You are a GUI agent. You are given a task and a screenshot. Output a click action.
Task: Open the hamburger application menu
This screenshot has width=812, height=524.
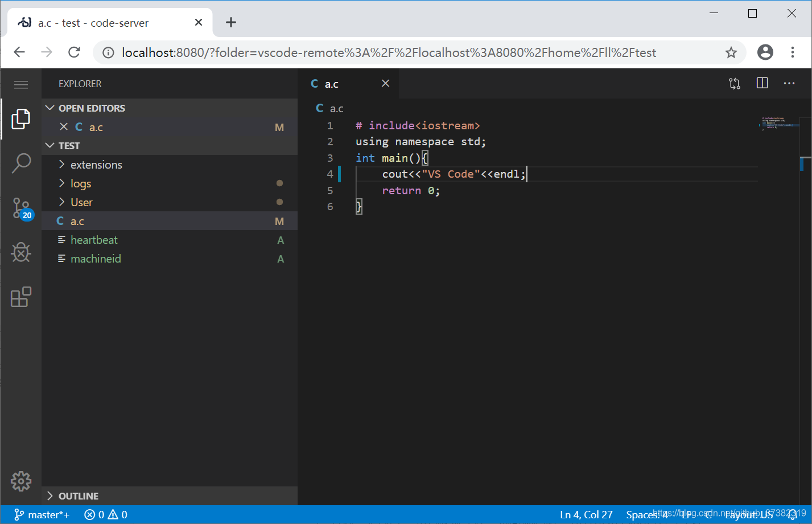click(21, 85)
